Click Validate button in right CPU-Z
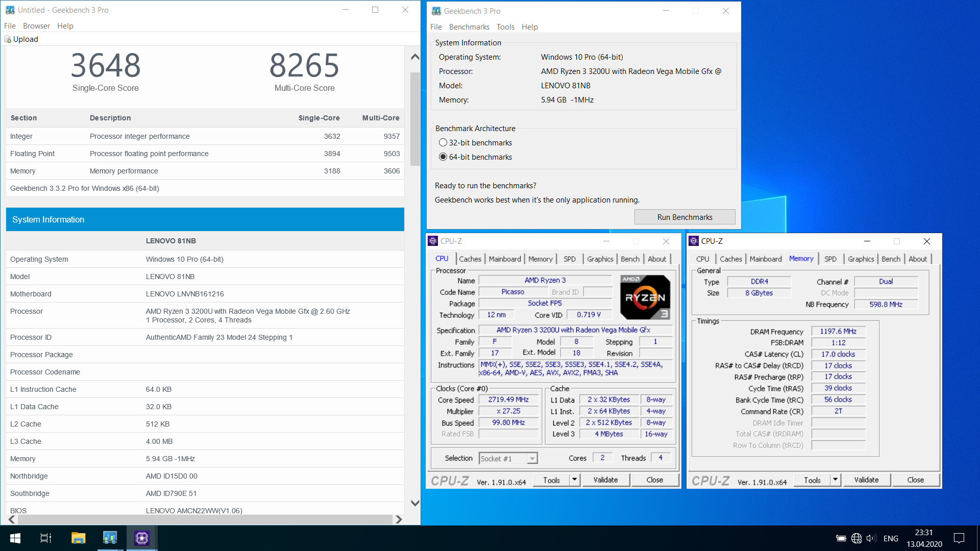 (866, 480)
